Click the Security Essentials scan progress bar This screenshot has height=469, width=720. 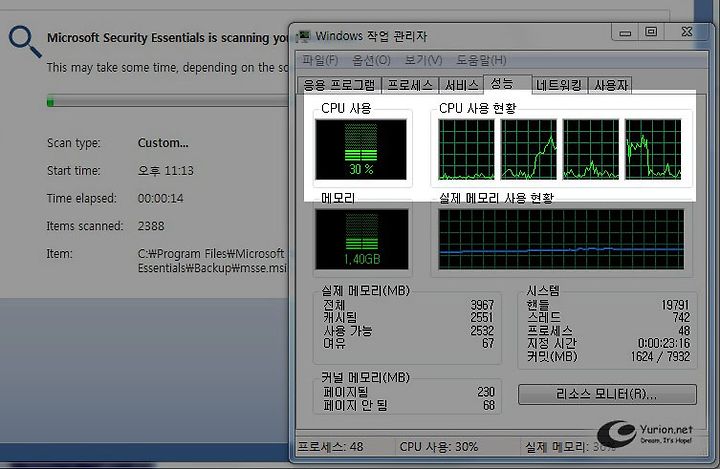point(168,102)
